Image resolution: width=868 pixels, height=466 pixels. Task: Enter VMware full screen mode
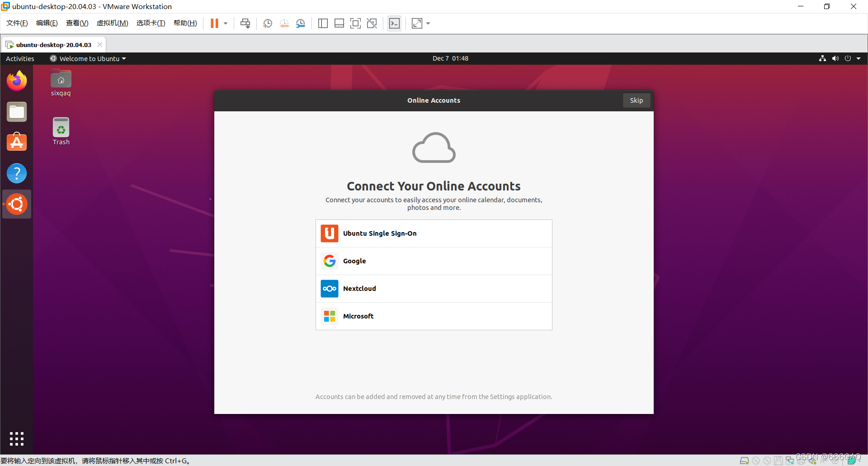tap(355, 24)
